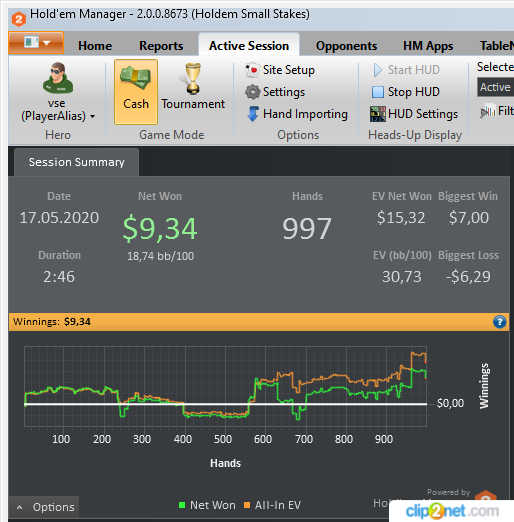Click the Biggest Win value $7,00
The width and height of the screenshot is (514, 522).
(469, 218)
